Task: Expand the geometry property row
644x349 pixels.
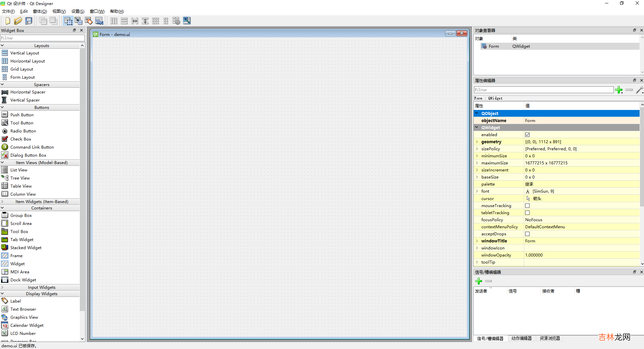Action: [477, 142]
